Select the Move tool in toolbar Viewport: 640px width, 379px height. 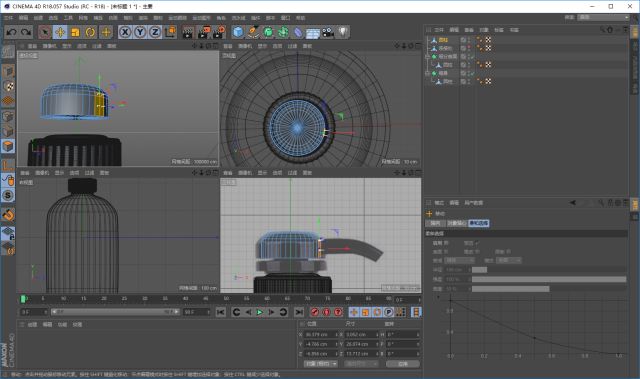click(x=60, y=32)
